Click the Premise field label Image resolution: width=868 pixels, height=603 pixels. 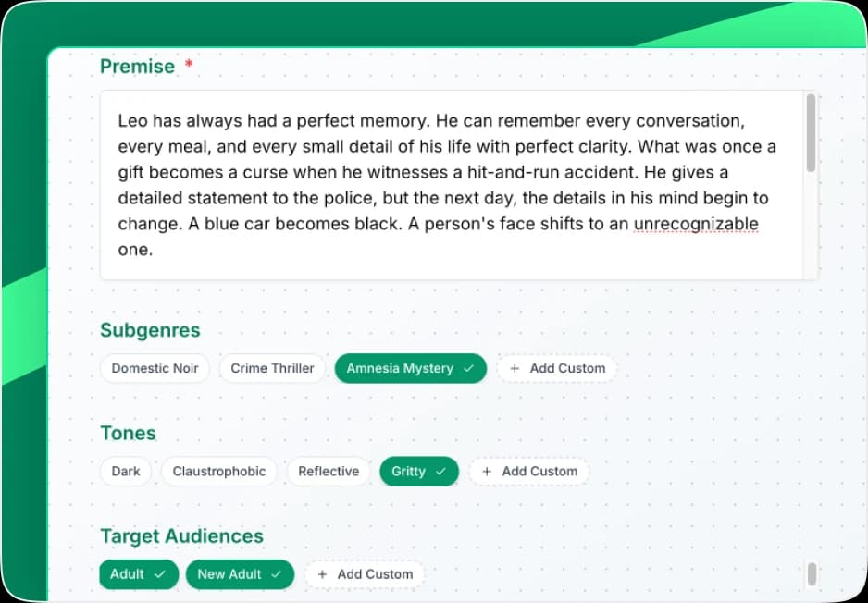tap(137, 67)
